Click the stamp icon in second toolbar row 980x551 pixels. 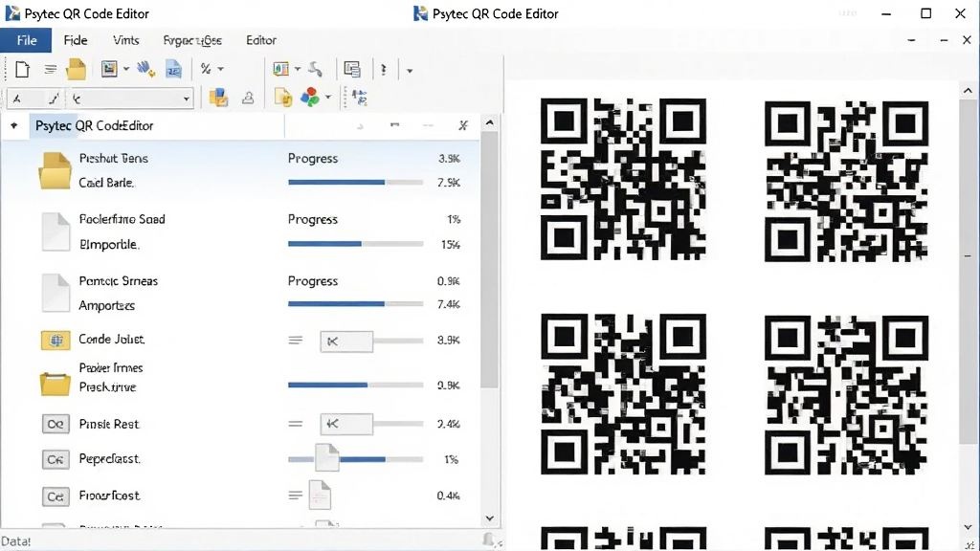(x=248, y=99)
